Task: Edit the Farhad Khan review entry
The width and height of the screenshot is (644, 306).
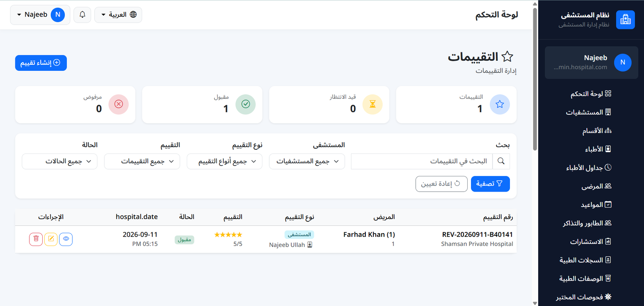Action: point(51,239)
